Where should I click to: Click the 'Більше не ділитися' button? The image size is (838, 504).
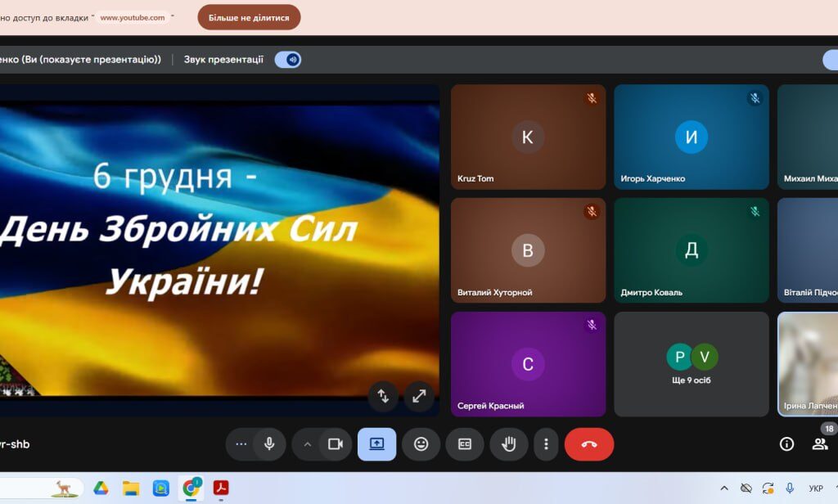coord(249,17)
